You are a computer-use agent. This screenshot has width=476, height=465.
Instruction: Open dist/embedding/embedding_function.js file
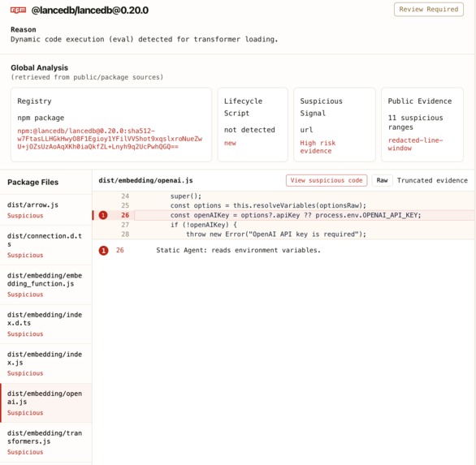(x=45, y=285)
